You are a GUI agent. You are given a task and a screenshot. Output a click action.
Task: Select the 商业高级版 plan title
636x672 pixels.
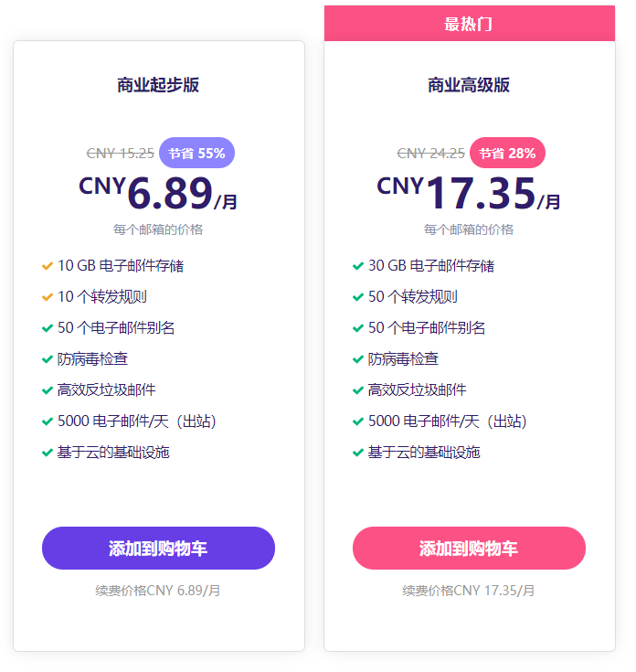coord(469,85)
